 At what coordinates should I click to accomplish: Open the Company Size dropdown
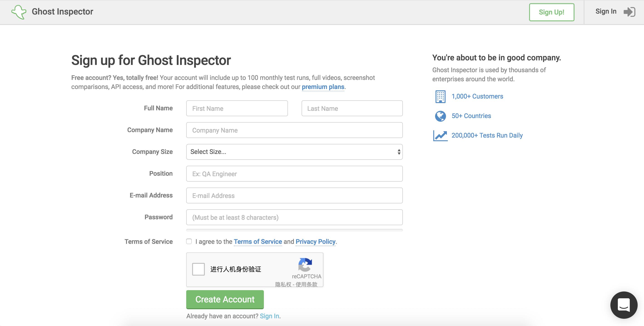click(294, 152)
